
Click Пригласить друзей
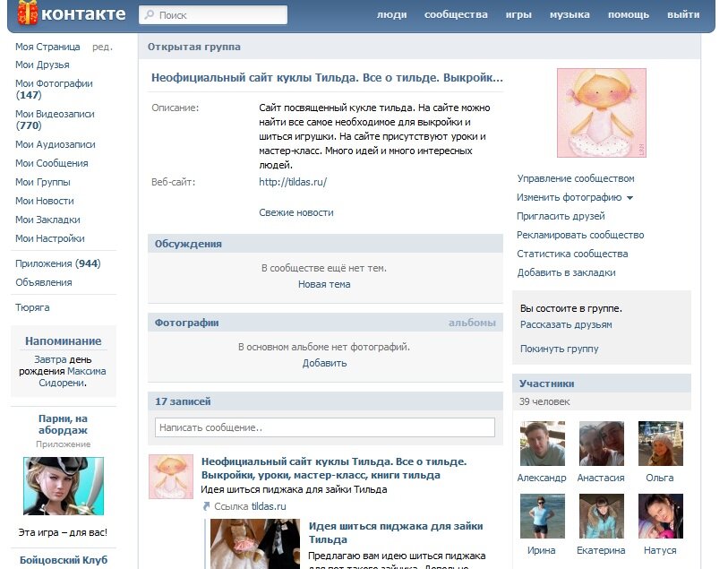coord(561,216)
